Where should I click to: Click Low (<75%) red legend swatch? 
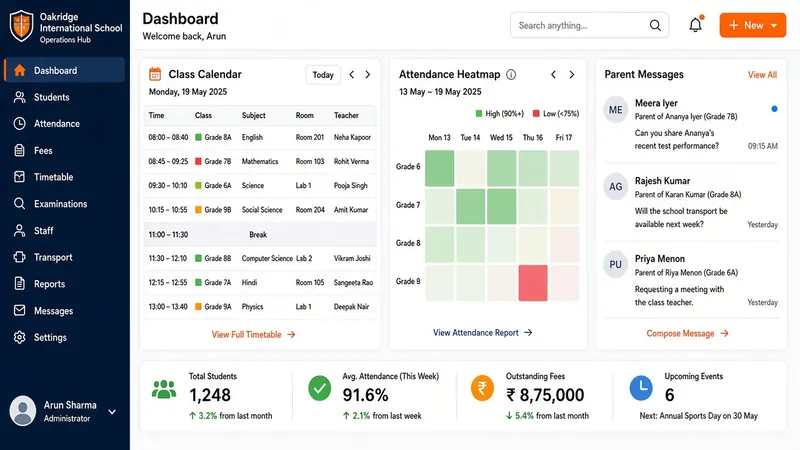pos(536,113)
